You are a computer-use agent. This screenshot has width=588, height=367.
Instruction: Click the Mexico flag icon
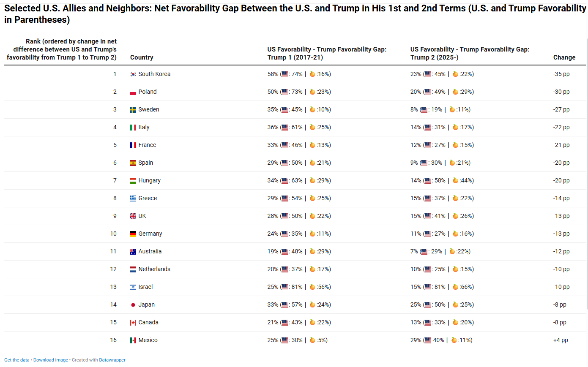tap(133, 340)
